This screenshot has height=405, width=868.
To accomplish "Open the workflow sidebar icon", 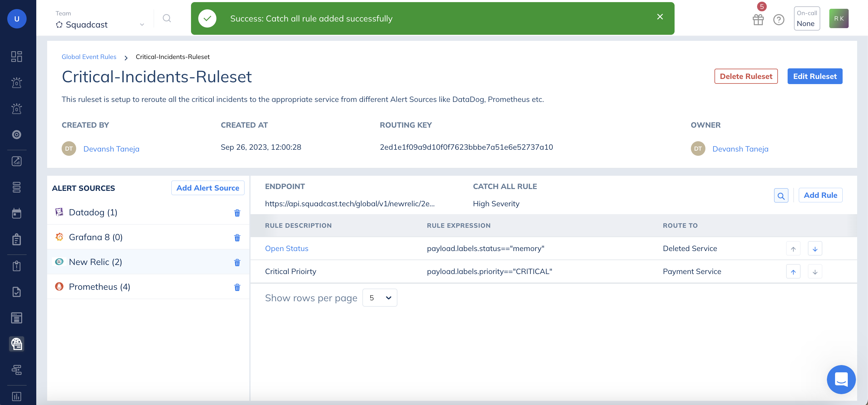I will (x=17, y=370).
